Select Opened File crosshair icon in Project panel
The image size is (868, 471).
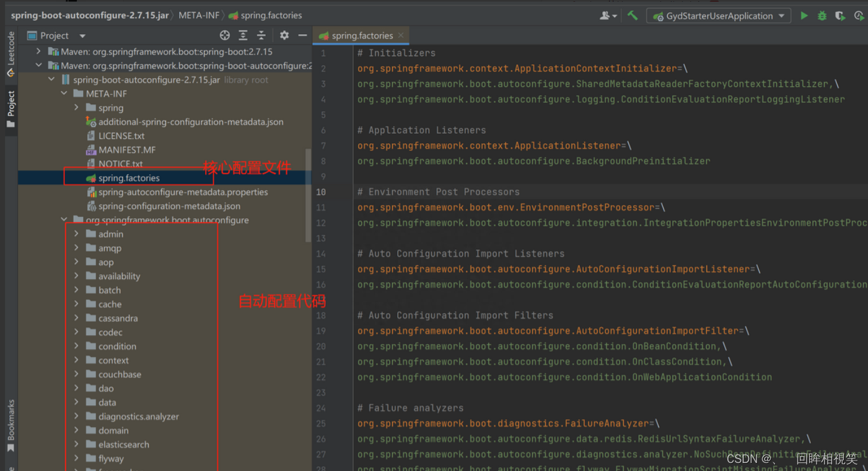[225, 35]
